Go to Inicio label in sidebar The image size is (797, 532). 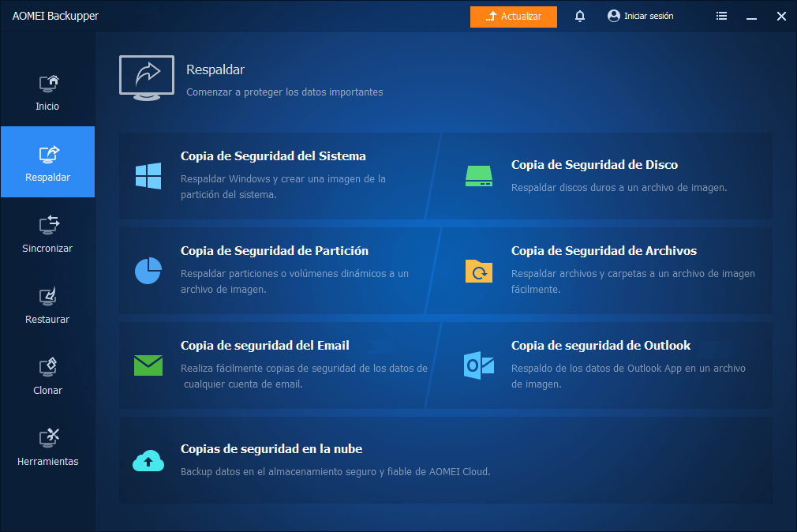(x=47, y=107)
